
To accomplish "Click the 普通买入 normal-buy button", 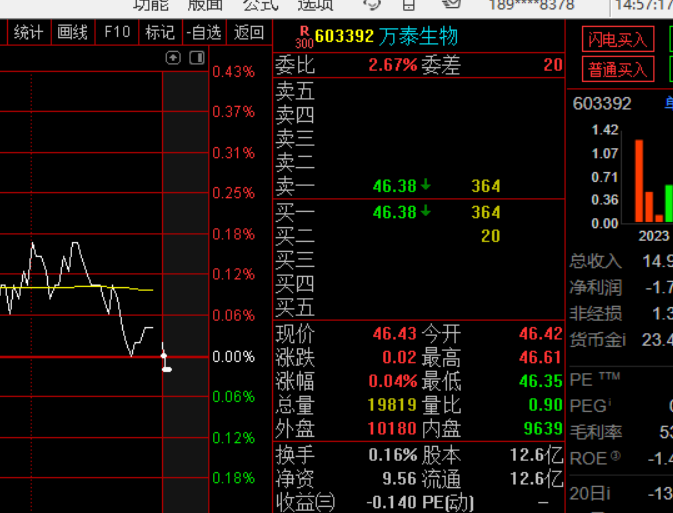I will coord(618,69).
